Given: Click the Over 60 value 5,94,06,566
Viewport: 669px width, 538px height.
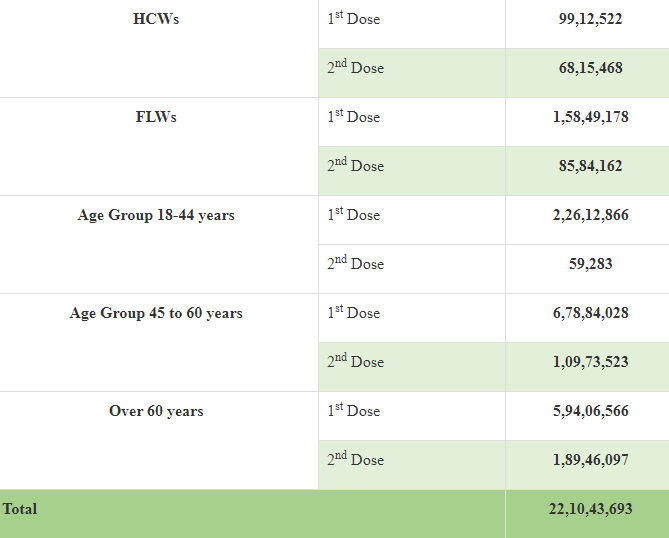Looking at the screenshot, I should click(x=590, y=411).
